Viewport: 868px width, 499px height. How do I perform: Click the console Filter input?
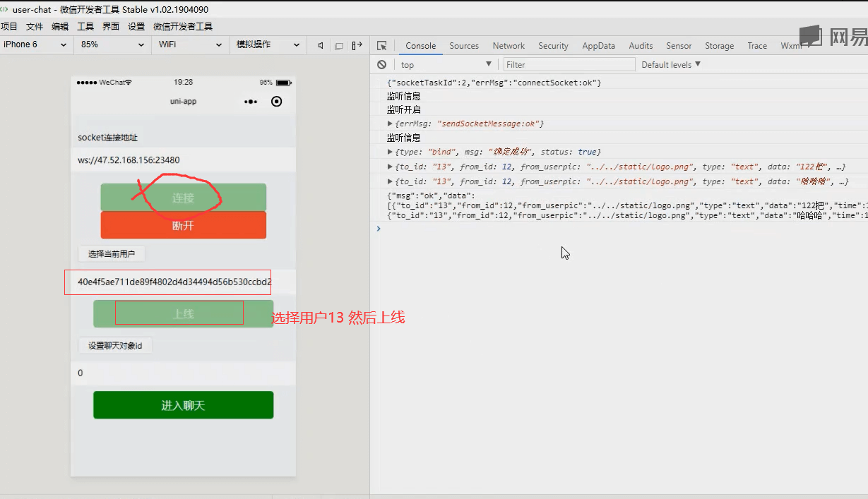tap(569, 64)
